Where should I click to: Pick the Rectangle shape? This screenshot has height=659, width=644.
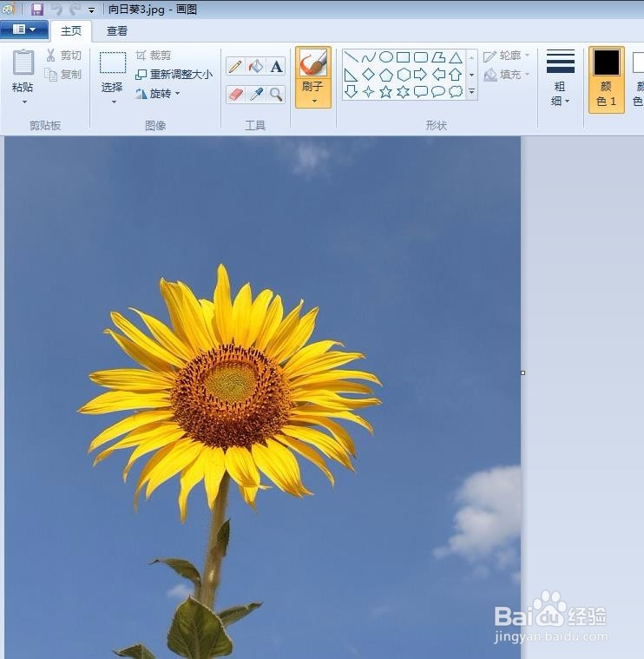pos(404,56)
